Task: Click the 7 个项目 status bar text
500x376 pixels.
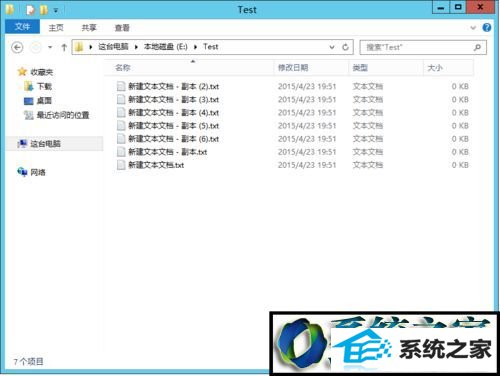Action: coord(28,362)
